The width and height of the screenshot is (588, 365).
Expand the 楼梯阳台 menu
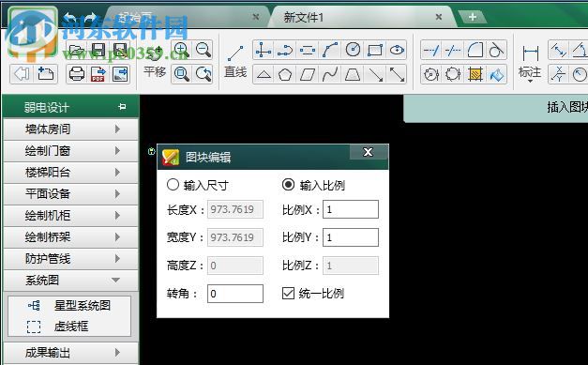(x=70, y=173)
